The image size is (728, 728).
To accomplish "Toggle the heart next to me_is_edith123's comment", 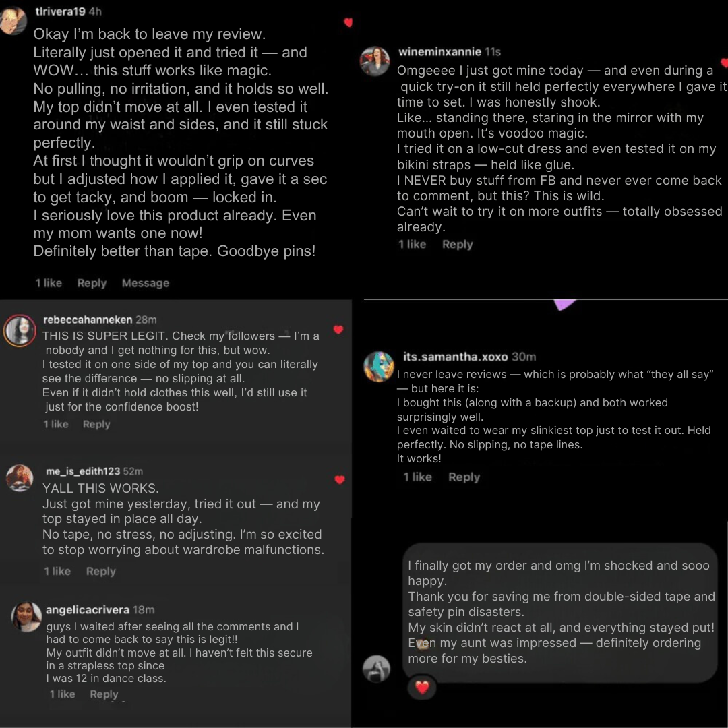I will pyautogui.click(x=340, y=480).
